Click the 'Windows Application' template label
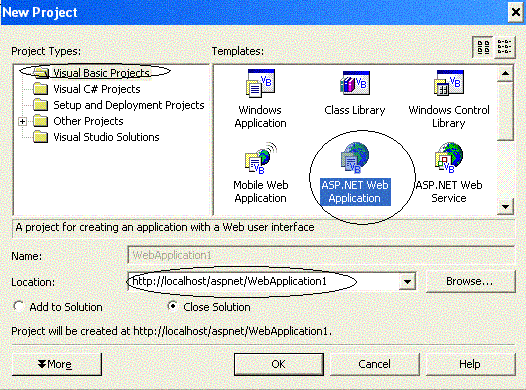 click(261, 116)
